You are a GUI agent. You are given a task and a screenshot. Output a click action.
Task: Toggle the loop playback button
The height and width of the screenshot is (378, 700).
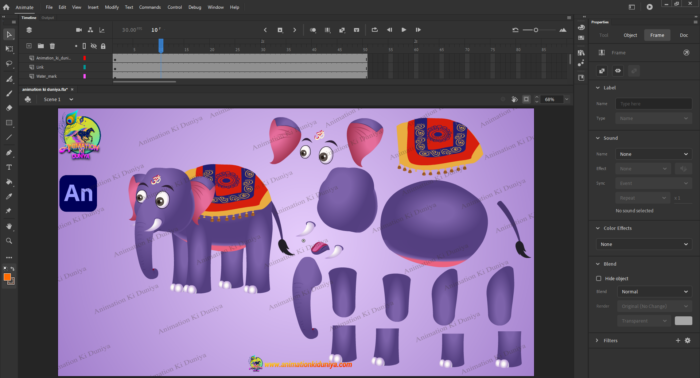(375, 30)
